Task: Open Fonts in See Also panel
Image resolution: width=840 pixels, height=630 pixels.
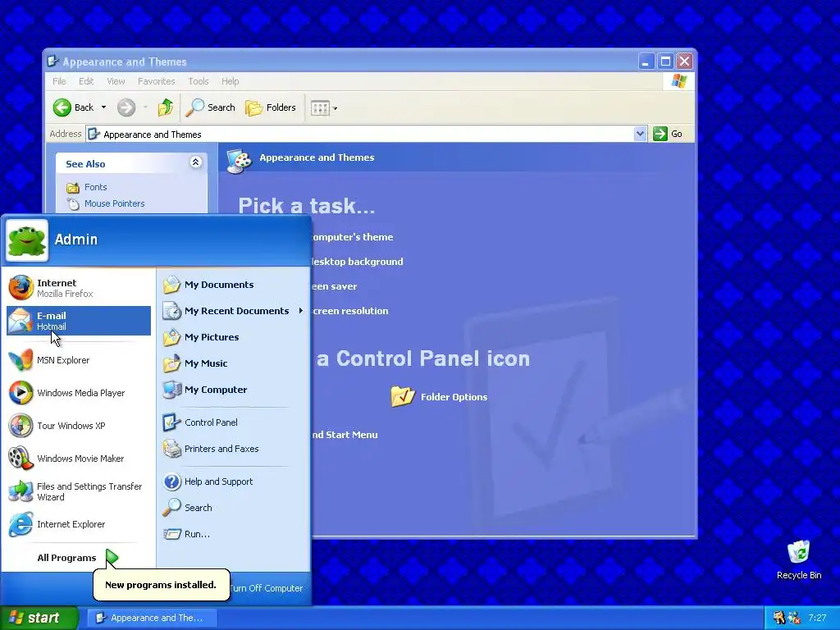Action: (86, 187)
